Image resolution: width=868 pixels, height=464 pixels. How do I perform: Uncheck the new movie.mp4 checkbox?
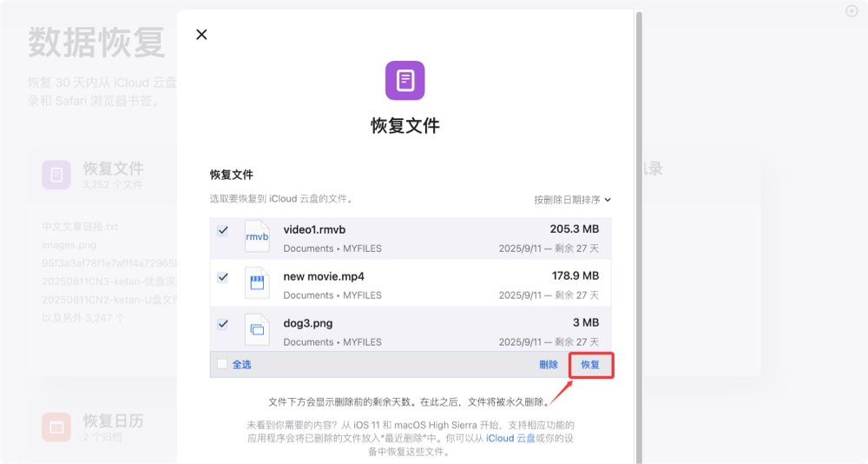222,277
